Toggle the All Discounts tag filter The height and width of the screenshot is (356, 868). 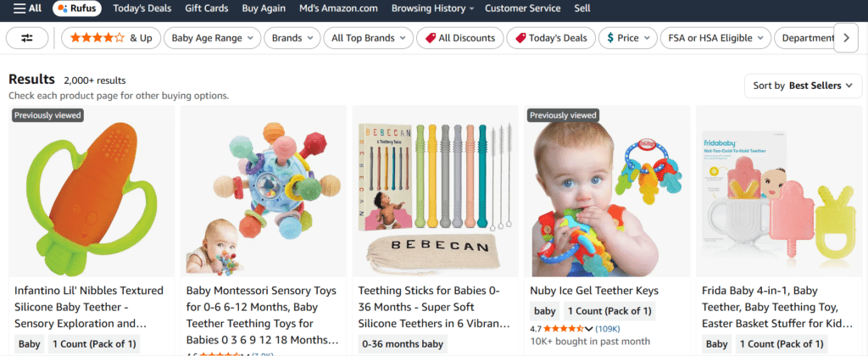coord(460,38)
